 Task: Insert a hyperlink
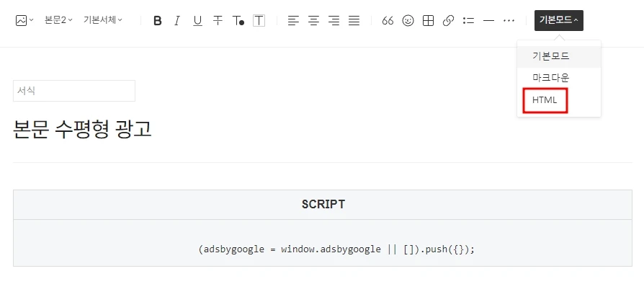(x=449, y=21)
